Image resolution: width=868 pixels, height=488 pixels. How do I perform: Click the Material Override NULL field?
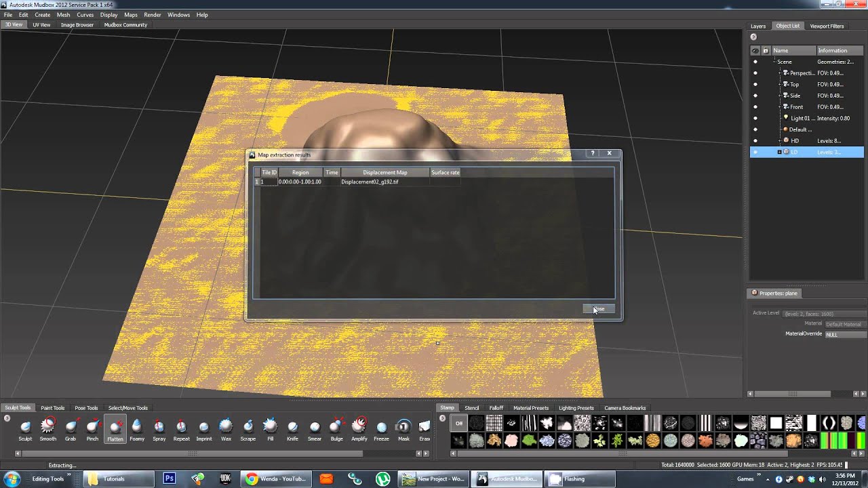(844, 334)
